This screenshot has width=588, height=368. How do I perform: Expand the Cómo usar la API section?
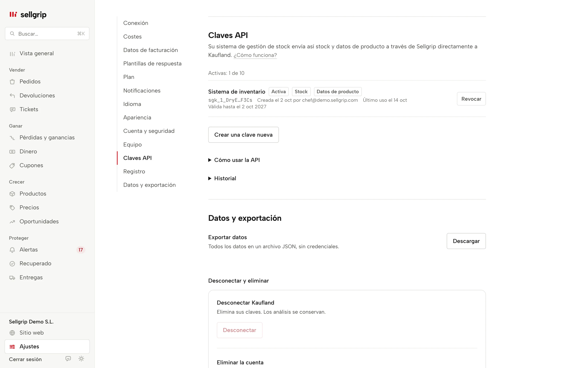point(234,160)
